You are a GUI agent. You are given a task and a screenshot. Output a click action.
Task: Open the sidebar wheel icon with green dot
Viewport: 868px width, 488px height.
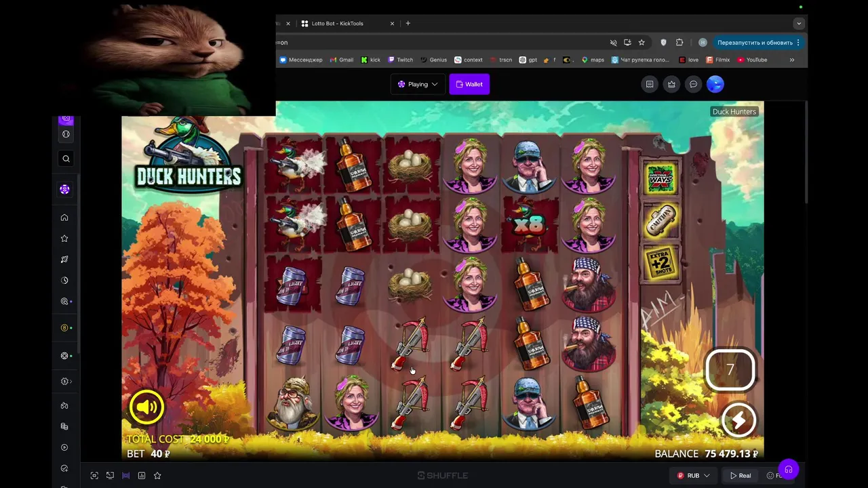coord(64,356)
